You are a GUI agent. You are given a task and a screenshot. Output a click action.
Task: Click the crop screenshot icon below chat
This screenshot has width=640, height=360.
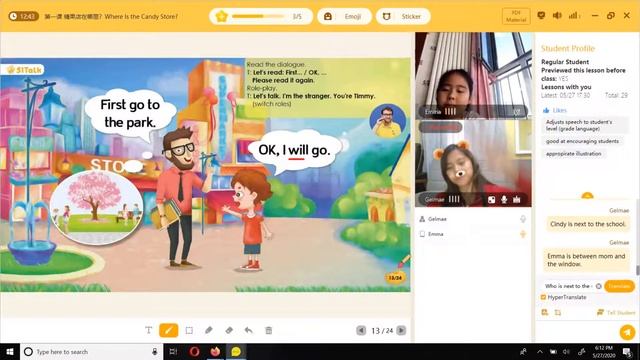point(558,313)
